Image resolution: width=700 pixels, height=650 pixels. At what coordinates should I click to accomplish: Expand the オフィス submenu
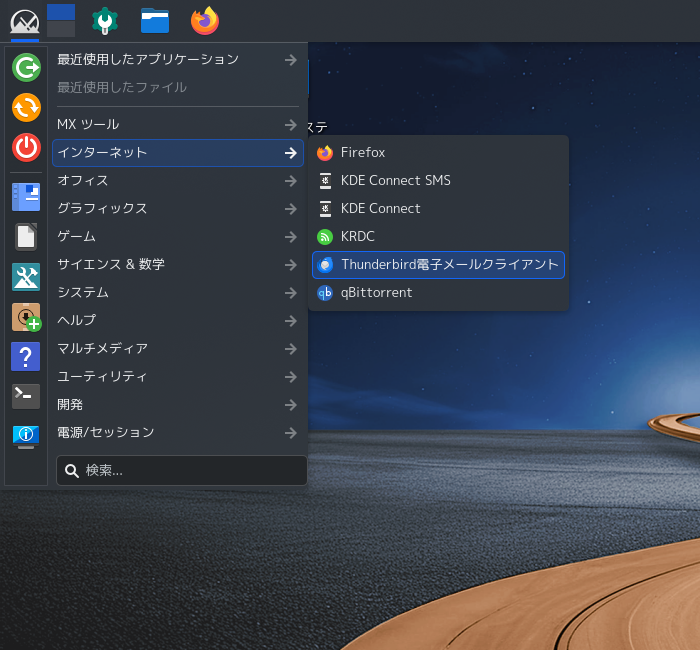click(x=178, y=181)
